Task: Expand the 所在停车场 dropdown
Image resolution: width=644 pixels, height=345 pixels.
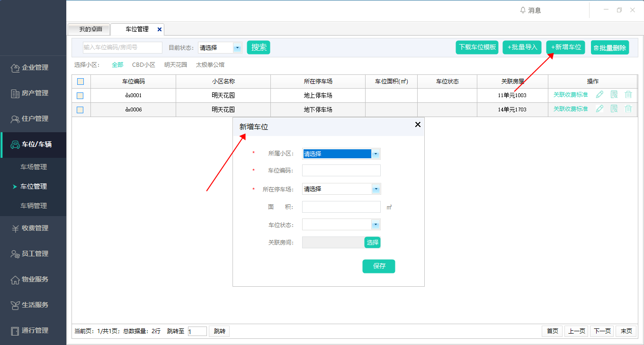Action: click(376, 189)
